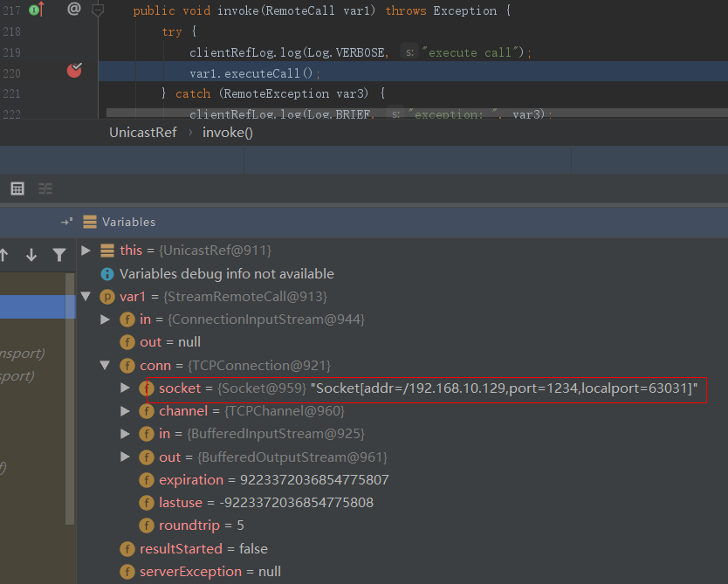Click the implemented-method gutter icon on line 217

[x=36, y=10]
